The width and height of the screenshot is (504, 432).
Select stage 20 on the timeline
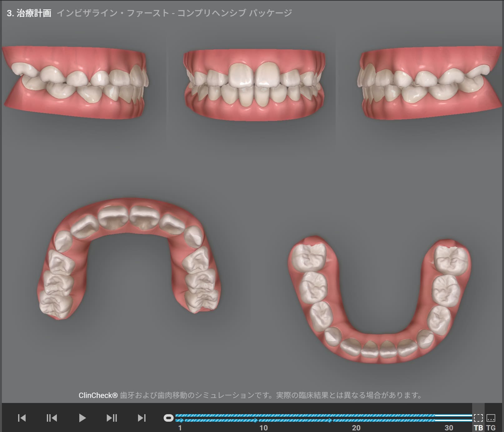click(356, 428)
